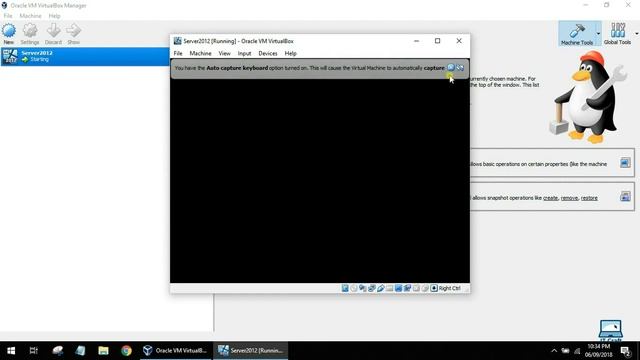Open the View menu in the VM window
The image size is (640, 360).
coord(224,53)
